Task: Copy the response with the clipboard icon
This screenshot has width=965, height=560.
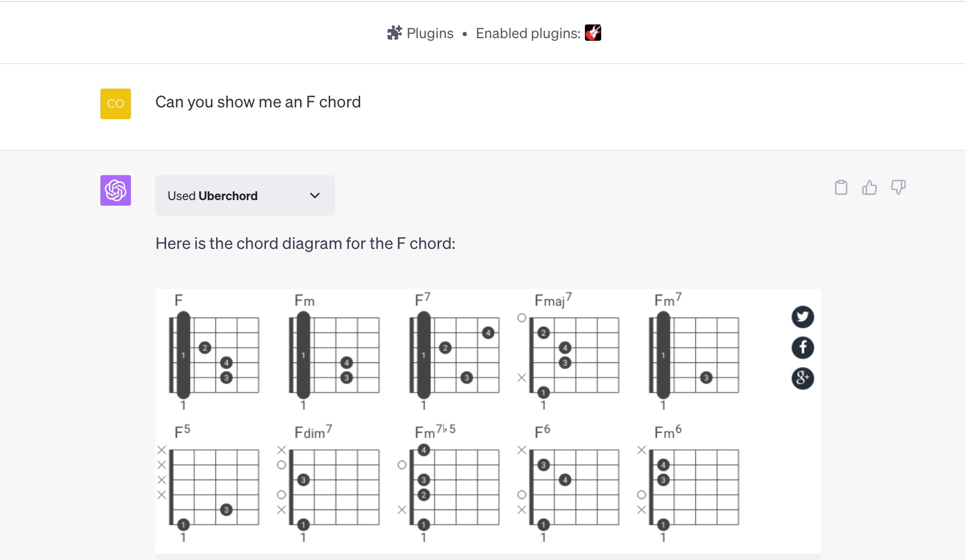Action: tap(841, 187)
